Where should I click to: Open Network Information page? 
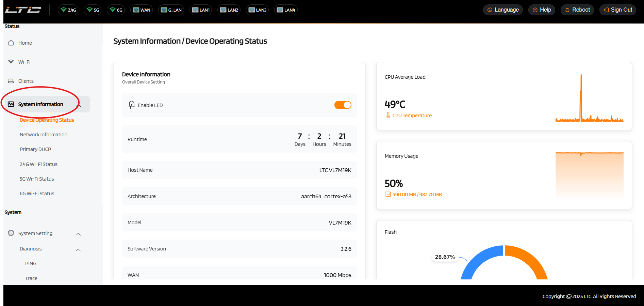pyautogui.click(x=44, y=135)
